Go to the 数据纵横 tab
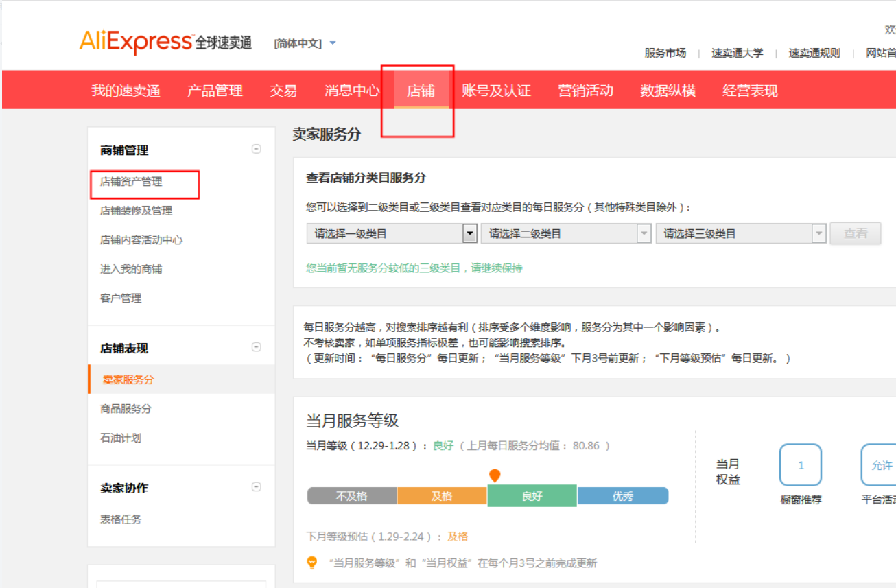The image size is (896, 588). [x=668, y=91]
